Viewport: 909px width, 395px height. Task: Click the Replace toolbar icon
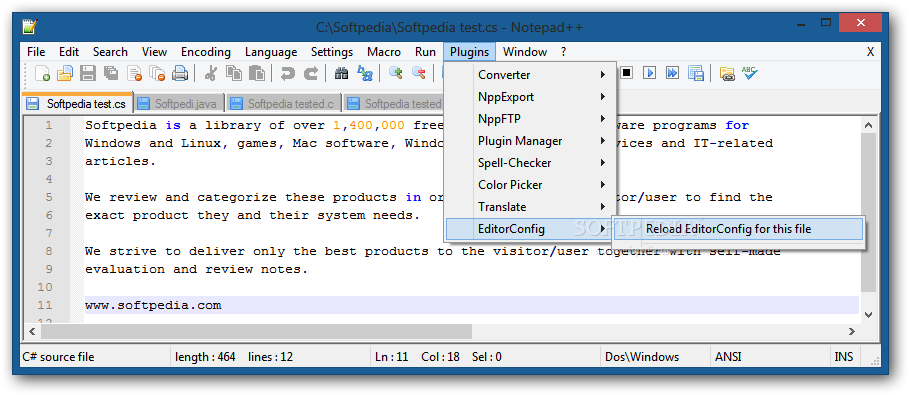(365, 73)
